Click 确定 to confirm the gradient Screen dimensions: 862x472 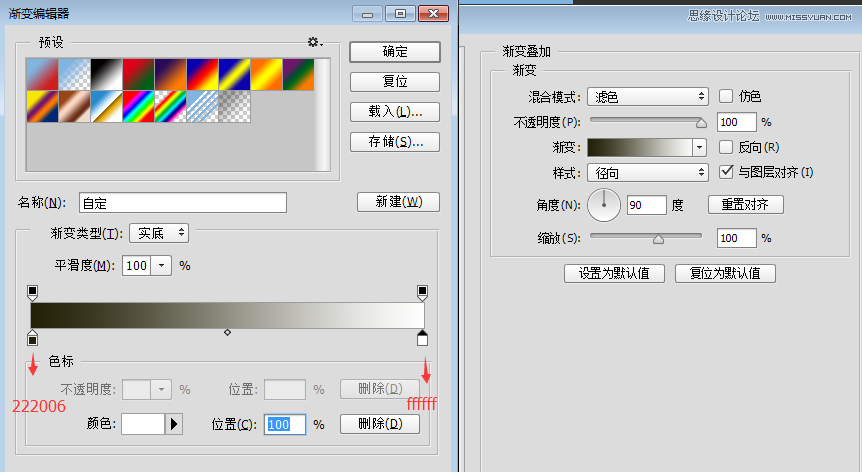click(x=395, y=52)
